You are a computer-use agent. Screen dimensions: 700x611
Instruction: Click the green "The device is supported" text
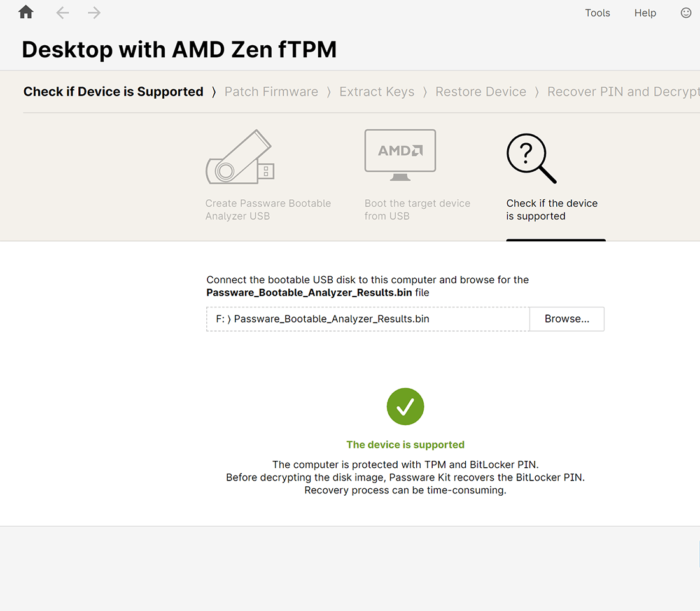point(405,445)
